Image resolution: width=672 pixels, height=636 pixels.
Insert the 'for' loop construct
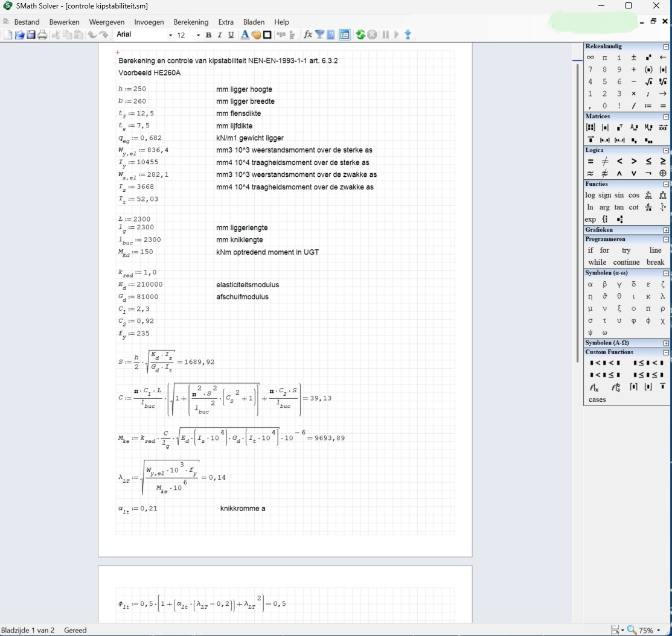pos(604,250)
